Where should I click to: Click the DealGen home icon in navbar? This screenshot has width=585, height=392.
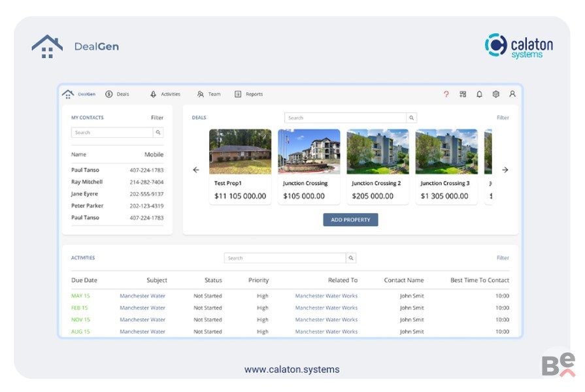pos(68,94)
